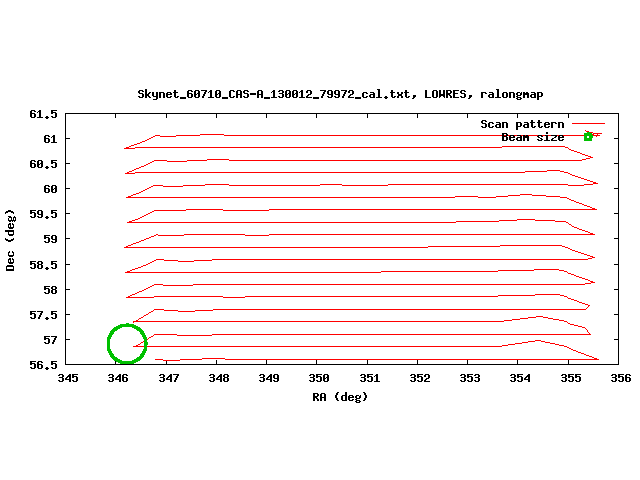The width and height of the screenshot is (640, 480).
Task: Click the y-axis tick label 58.5
Action: tap(43, 265)
